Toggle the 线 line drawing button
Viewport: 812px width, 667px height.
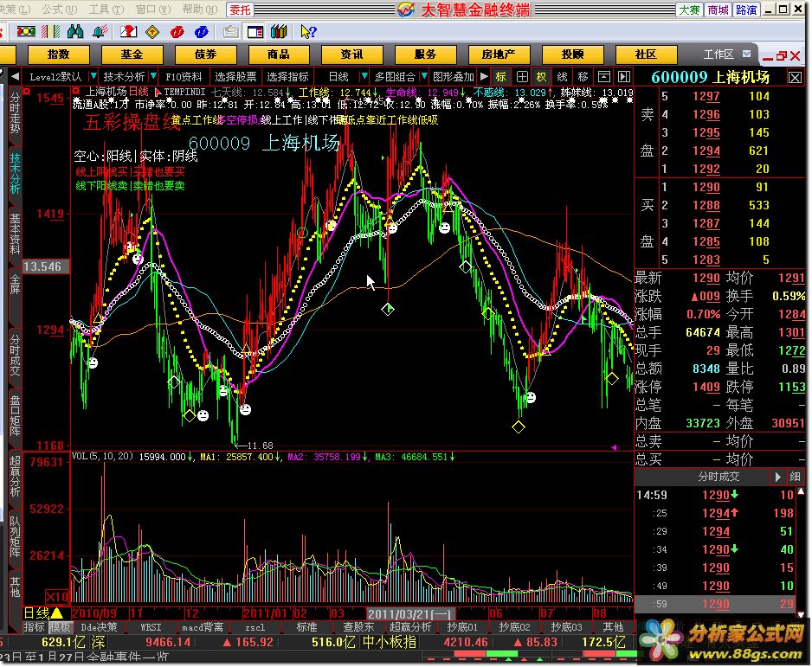563,77
